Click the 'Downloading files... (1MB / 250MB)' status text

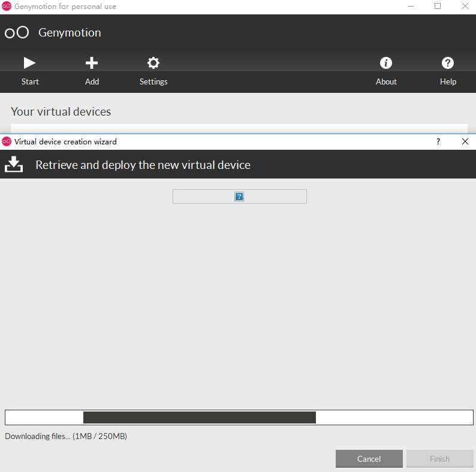click(x=66, y=436)
